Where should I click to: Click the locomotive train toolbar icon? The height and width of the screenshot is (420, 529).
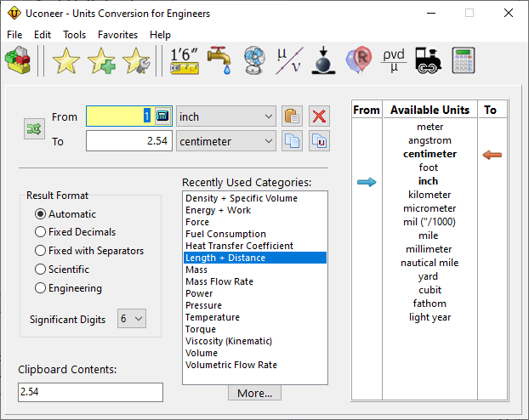tap(429, 60)
